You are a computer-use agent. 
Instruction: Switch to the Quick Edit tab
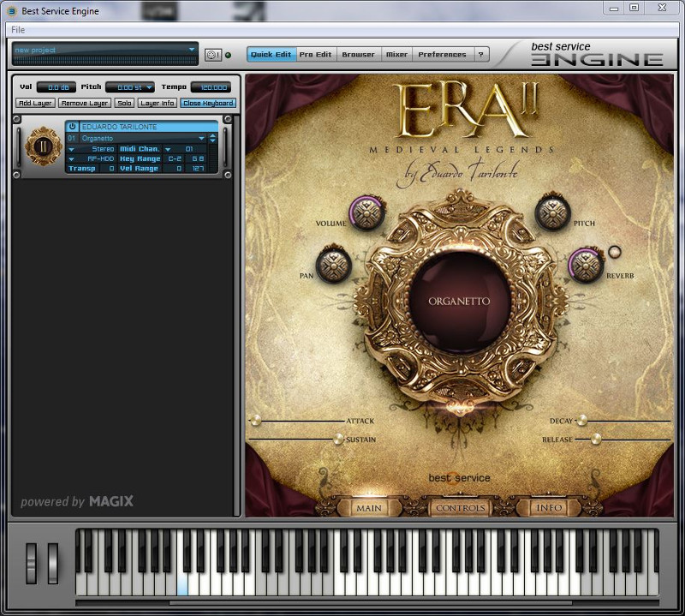271,55
